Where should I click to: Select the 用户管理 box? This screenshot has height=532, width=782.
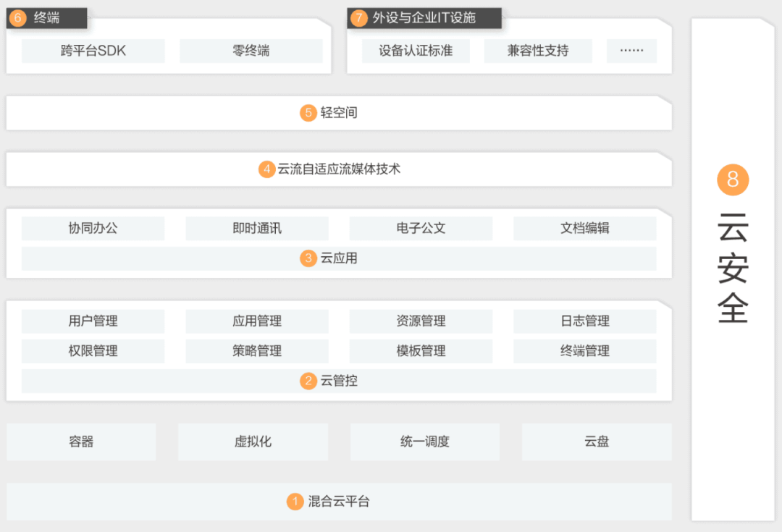93,321
